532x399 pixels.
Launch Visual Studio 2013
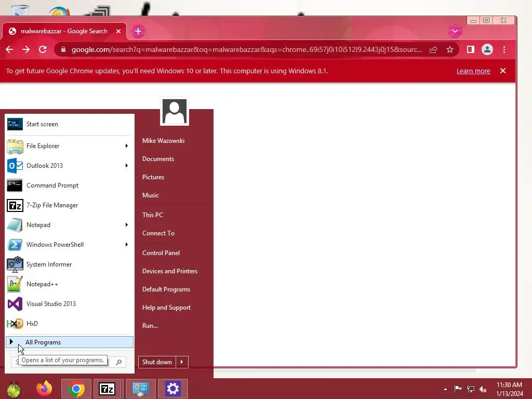coord(69,303)
